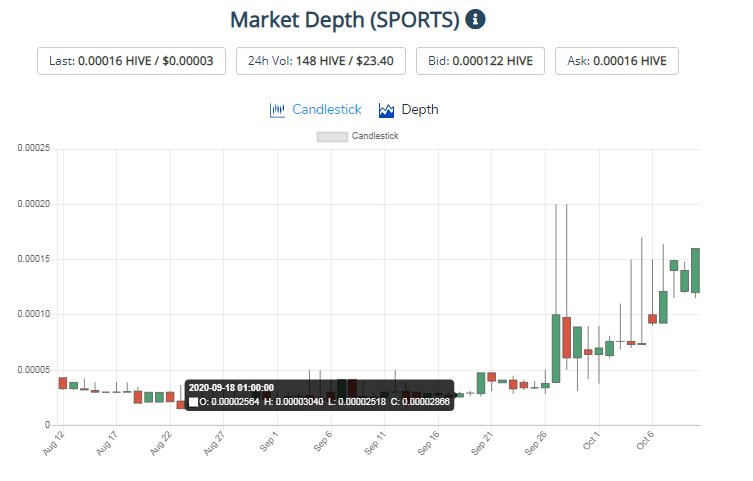The width and height of the screenshot is (753, 481).
Task: Click the Candlestick chart icon
Action: [277, 110]
